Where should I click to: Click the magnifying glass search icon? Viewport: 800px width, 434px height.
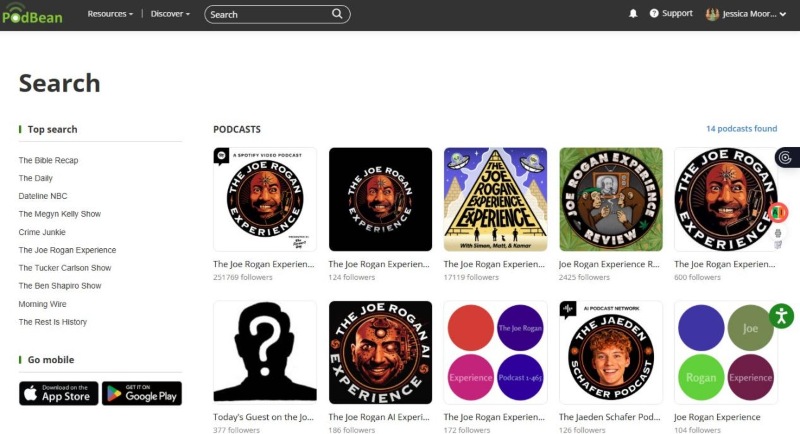point(337,14)
